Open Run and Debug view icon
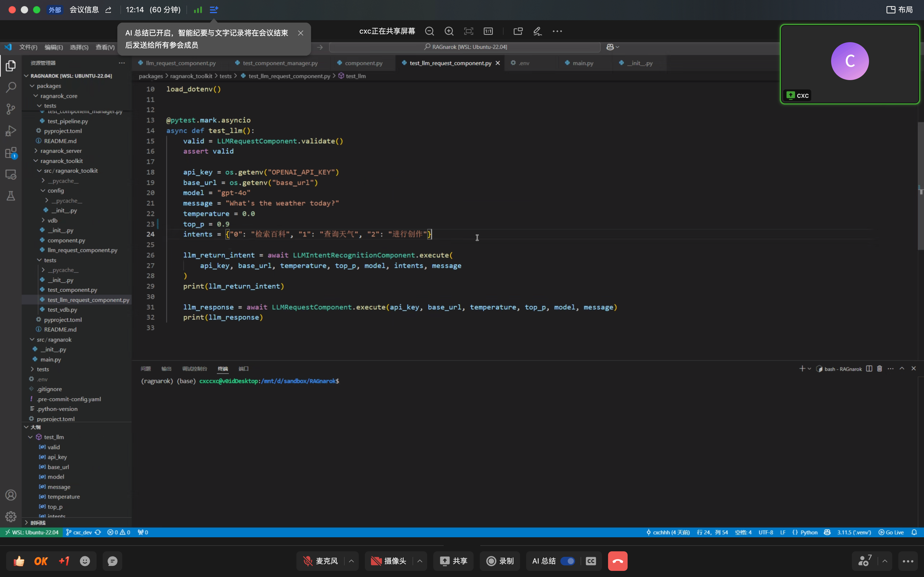 tap(11, 131)
